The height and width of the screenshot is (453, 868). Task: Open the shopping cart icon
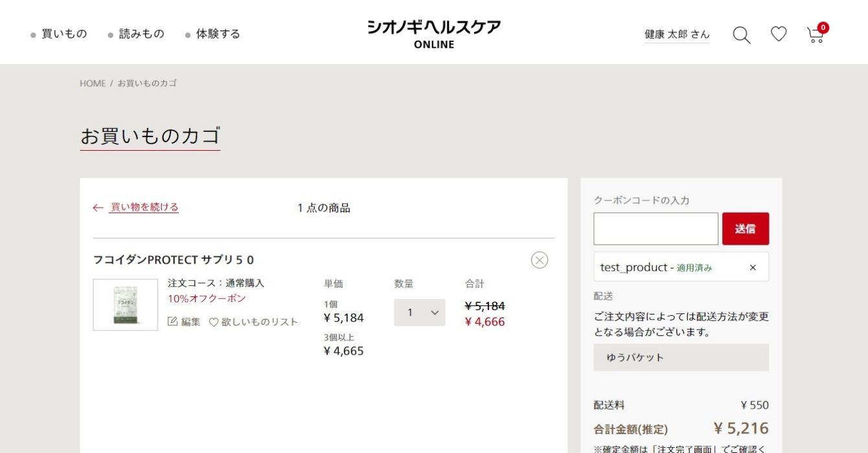(816, 34)
